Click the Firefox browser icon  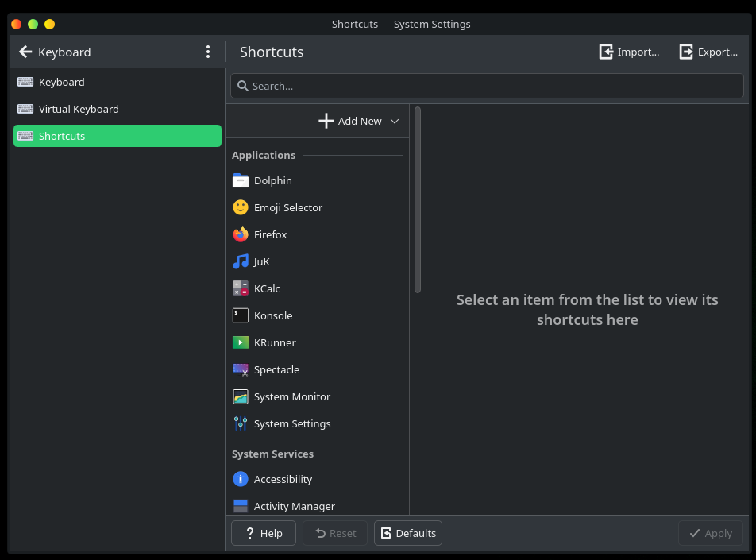tap(241, 235)
